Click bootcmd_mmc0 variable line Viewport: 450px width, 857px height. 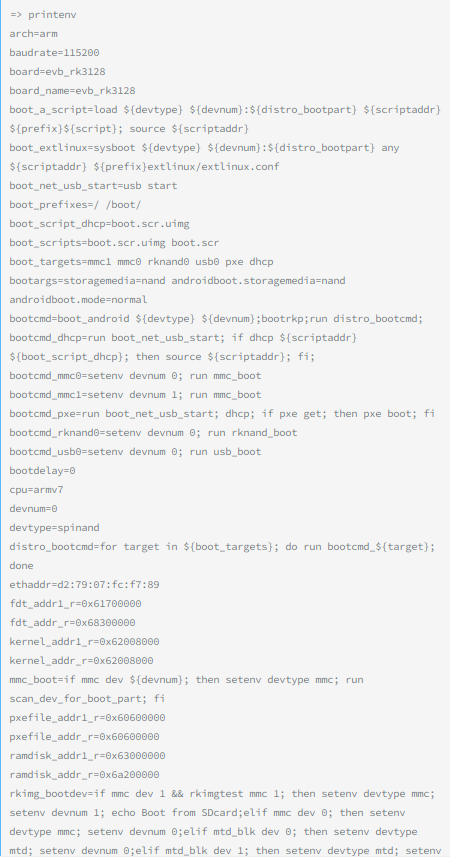tap(136, 376)
